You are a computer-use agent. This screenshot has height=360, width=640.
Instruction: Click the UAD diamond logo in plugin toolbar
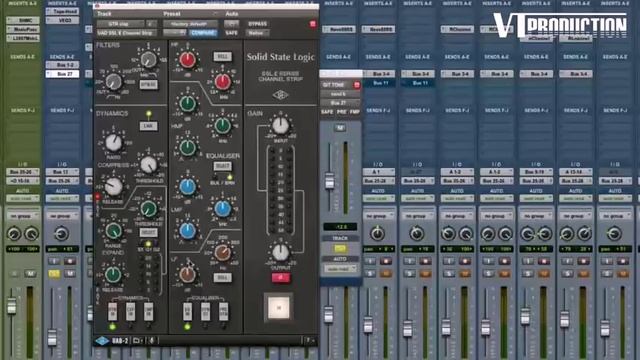(x=102, y=340)
